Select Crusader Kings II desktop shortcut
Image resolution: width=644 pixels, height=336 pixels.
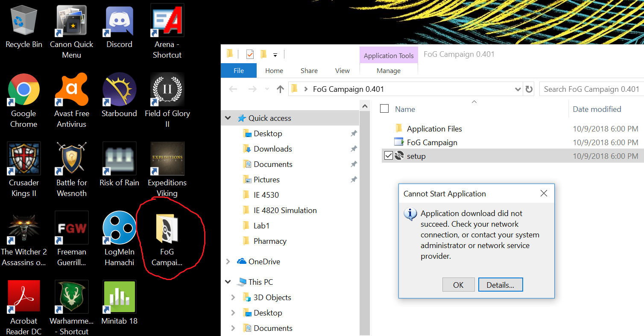[x=24, y=170]
